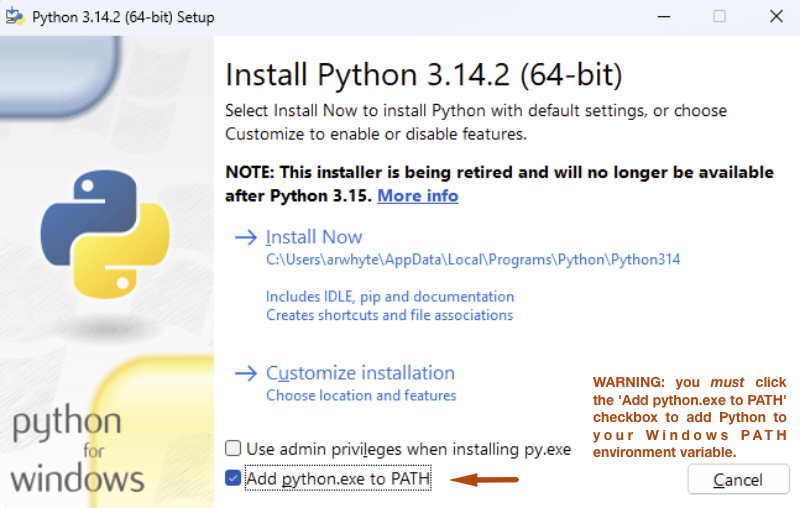Screen dimensions: 800x508
Task: Click 'Creates shortcuts and file associations' text
Action: pos(389,315)
